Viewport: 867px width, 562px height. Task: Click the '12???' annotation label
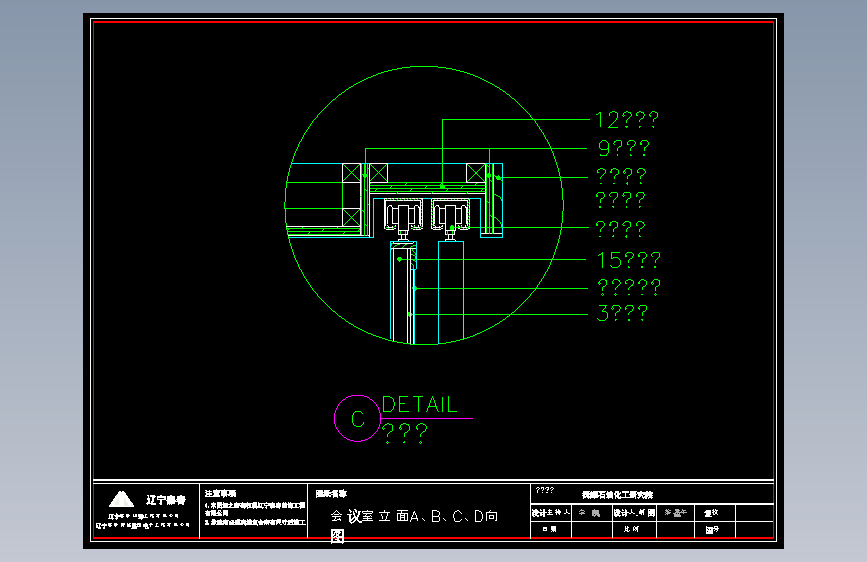626,119
